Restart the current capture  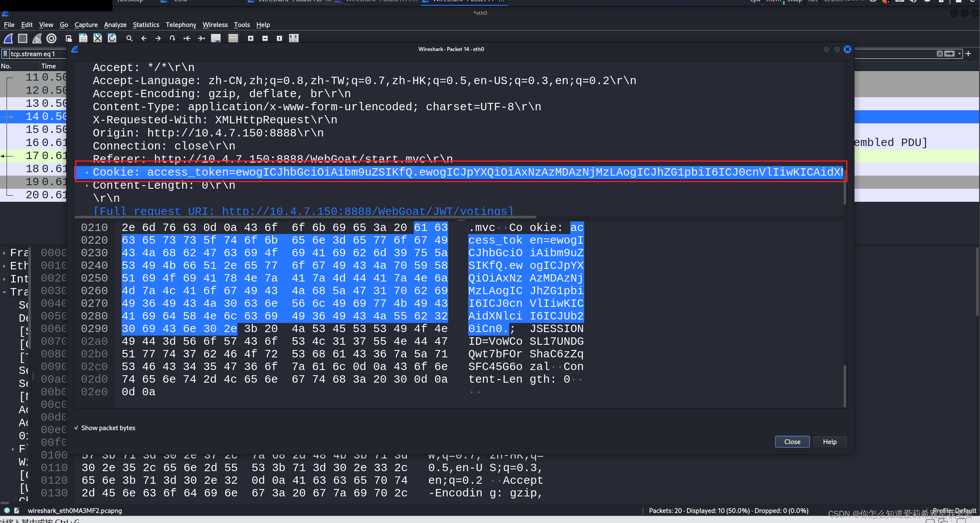coord(37,38)
